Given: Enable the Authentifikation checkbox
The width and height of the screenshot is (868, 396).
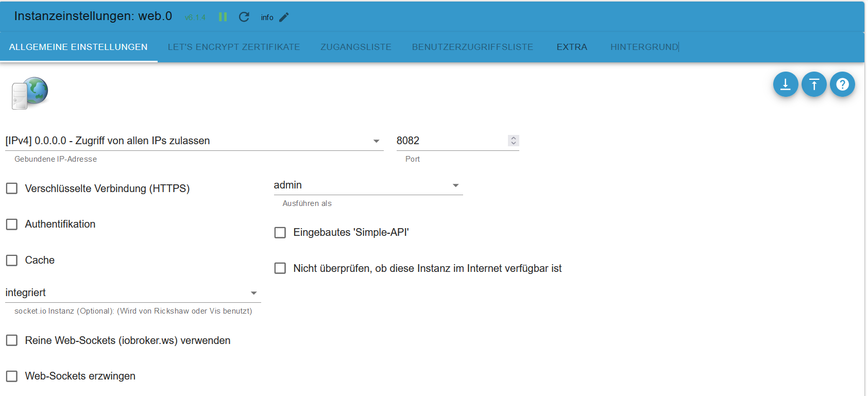Looking at the screenshot, I should tap(12, 224).
